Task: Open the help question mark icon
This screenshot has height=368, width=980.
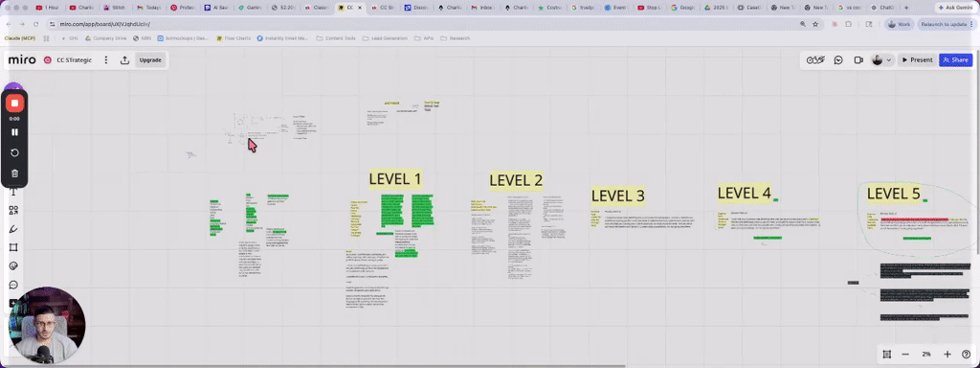Action: pyautogui.click(x=966, y=355)
